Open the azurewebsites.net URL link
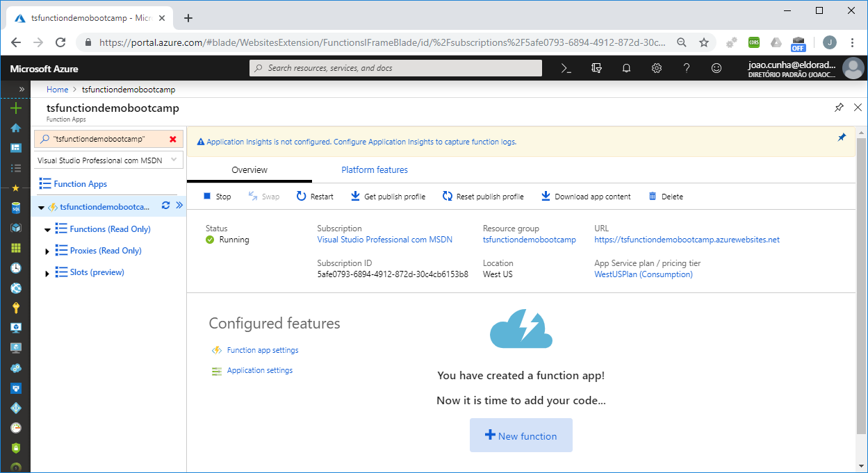 (x=687, y=240)
